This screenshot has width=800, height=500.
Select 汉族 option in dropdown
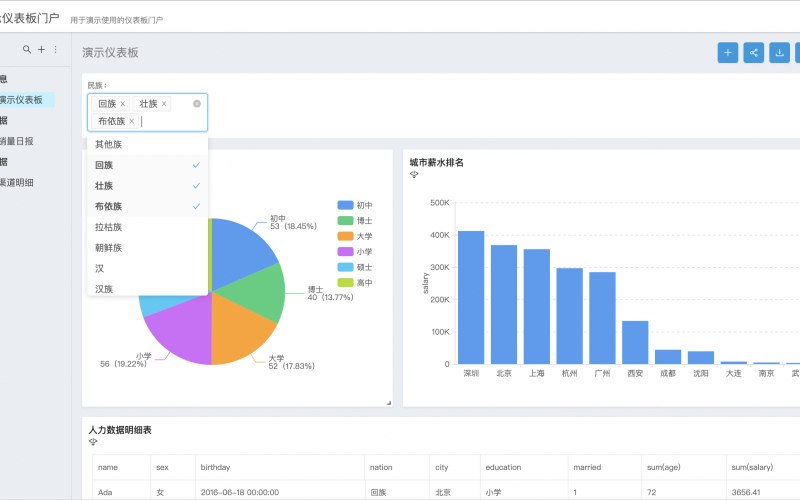click(147, 288)
